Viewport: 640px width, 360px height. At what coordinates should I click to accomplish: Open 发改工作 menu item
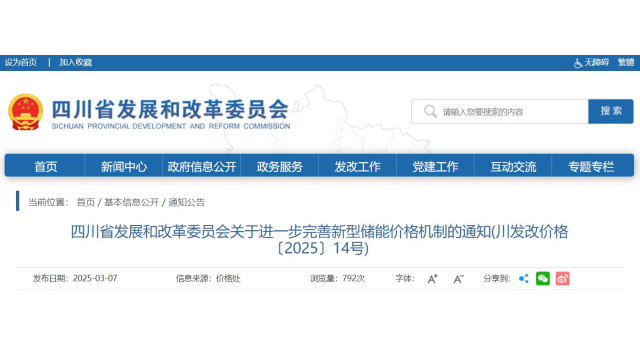click(x=358, y=166)
